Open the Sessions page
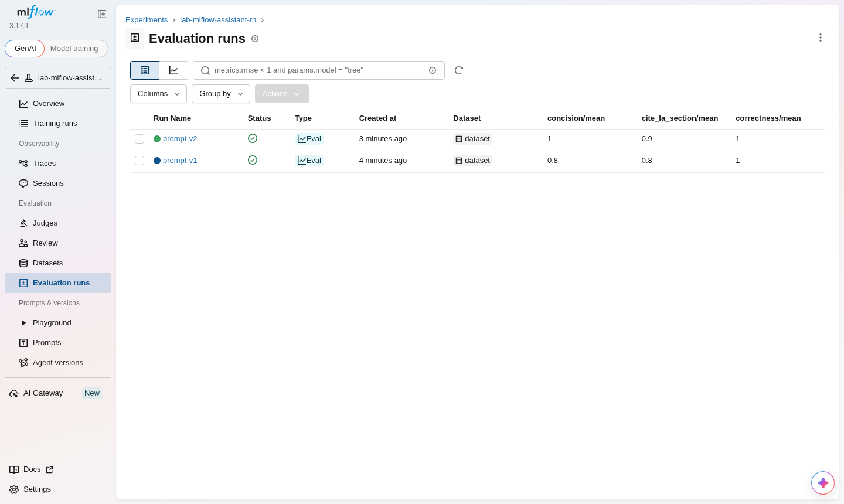 58,183
